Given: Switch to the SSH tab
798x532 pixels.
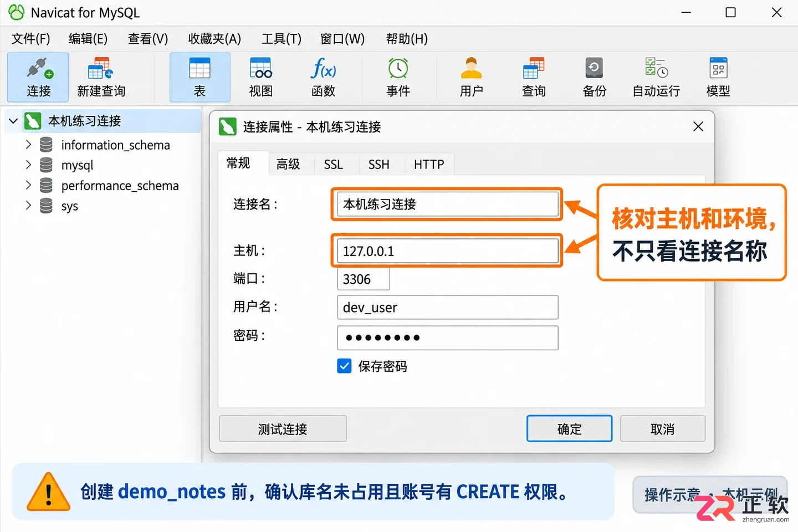Looking at the screenshot, I should [x=379, y=164].
